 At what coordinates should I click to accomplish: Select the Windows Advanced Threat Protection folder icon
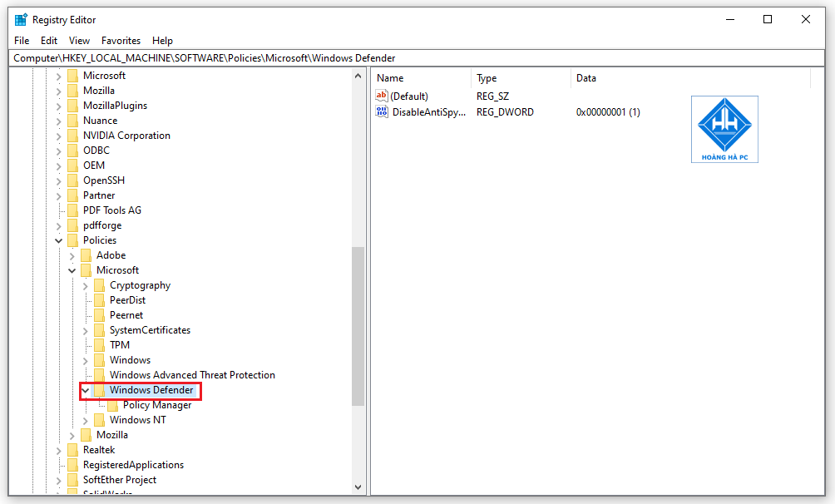point(100,375)
